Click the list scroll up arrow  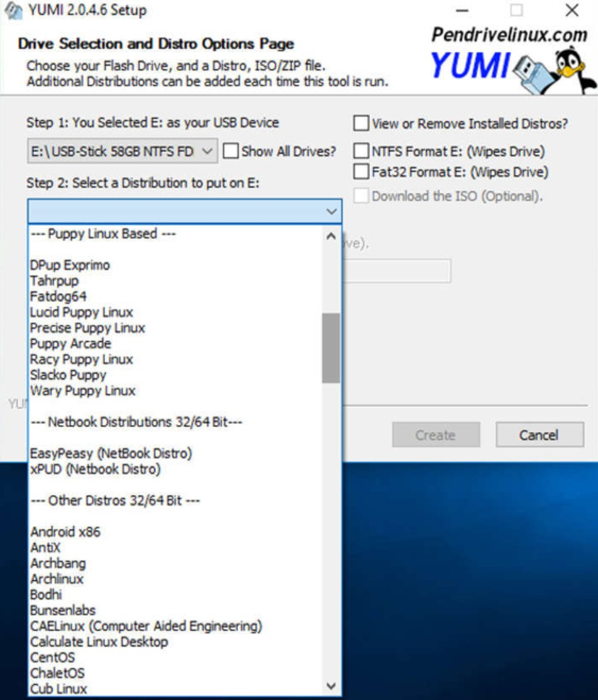(331, 236)
